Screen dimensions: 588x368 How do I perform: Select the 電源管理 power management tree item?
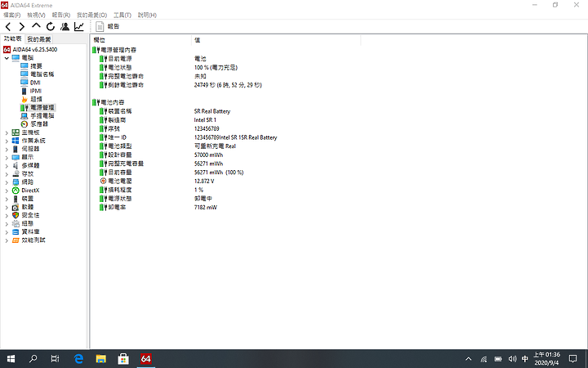tap(38, 107)
